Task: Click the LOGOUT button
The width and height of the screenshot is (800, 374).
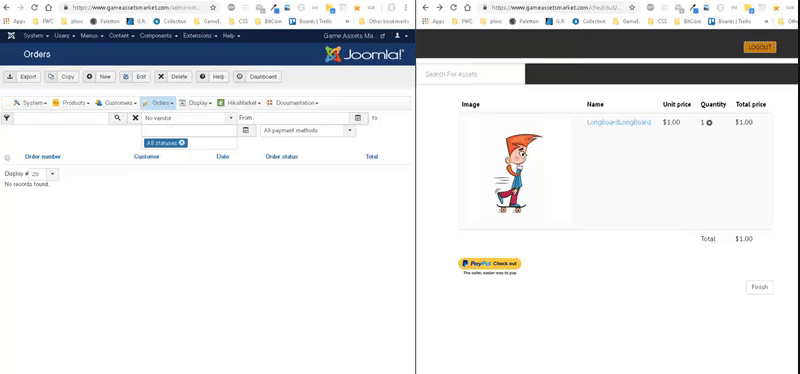Action: (x=760, y=47)
